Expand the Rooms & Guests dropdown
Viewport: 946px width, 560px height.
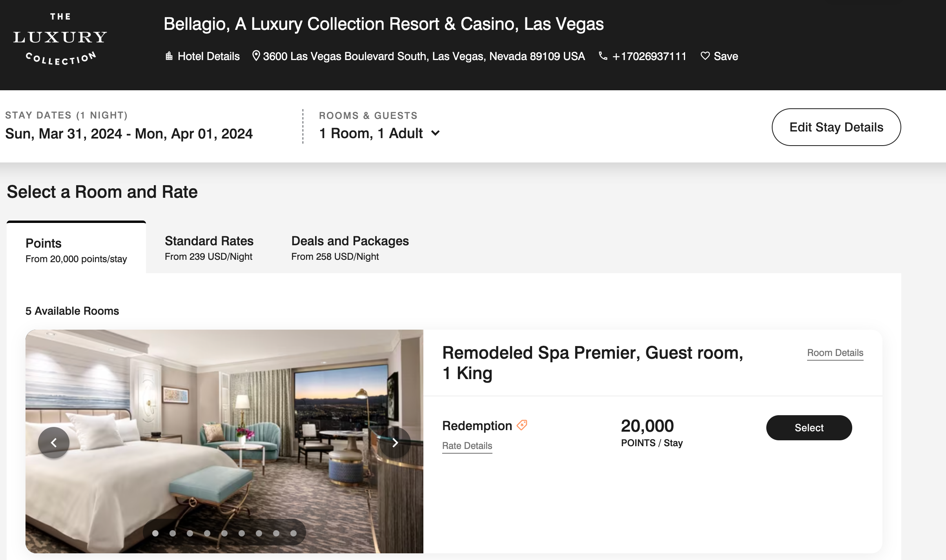click(436, 133)
